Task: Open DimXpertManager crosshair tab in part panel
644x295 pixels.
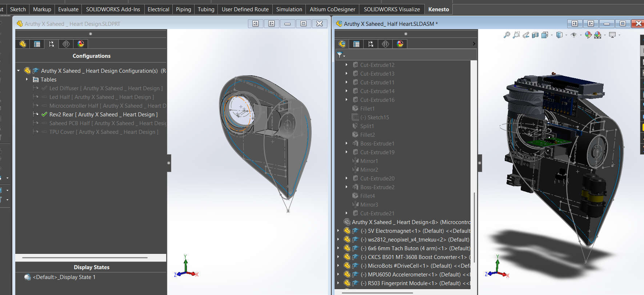Action: coord(66,44)
